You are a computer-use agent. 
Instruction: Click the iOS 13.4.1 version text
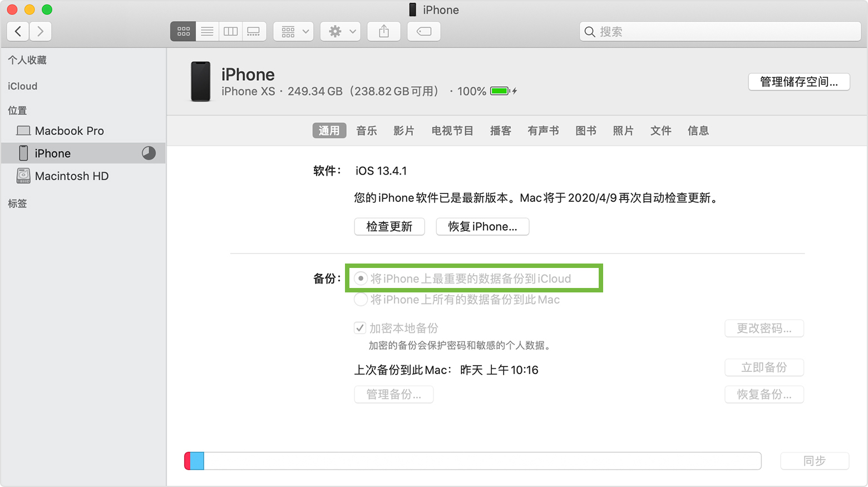coord(381,171)
